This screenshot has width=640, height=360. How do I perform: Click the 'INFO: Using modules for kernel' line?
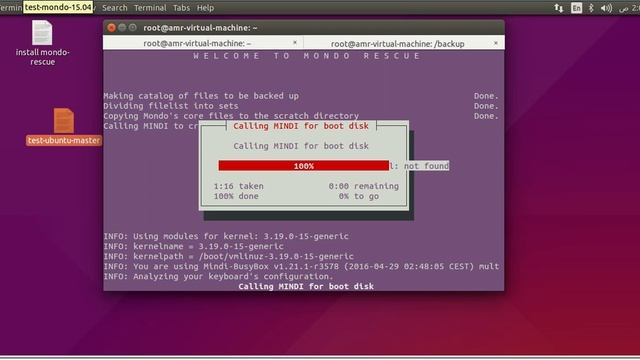click(x=226, y=236)
